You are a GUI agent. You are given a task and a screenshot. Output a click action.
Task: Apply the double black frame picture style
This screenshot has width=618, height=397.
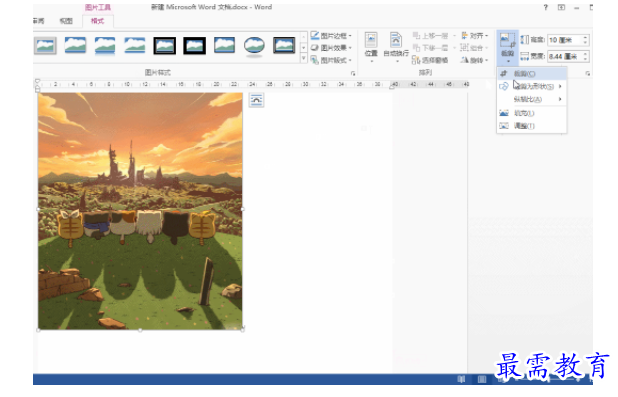tap(164, 46)
